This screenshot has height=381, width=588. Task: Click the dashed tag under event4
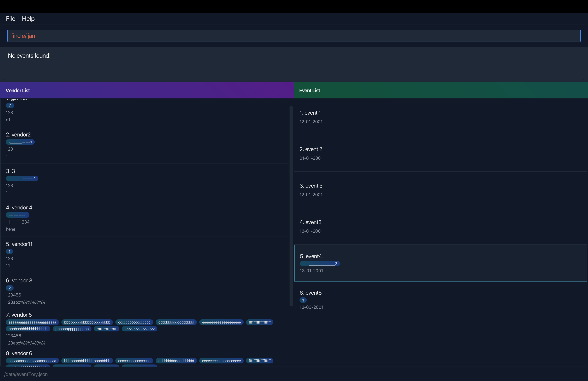pos(320,264)
